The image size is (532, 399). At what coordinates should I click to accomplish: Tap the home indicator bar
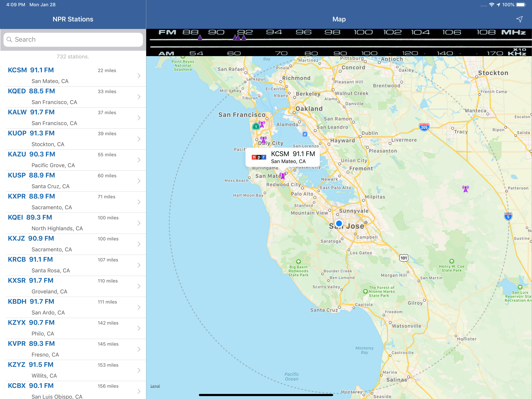tap(266, 395)
